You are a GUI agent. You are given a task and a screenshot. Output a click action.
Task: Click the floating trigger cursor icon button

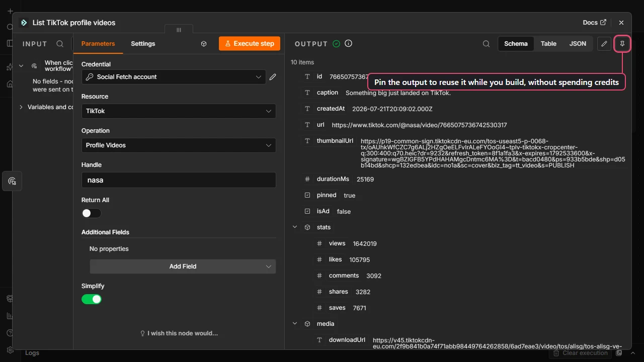pyautogui.click(x=12, y=181)
